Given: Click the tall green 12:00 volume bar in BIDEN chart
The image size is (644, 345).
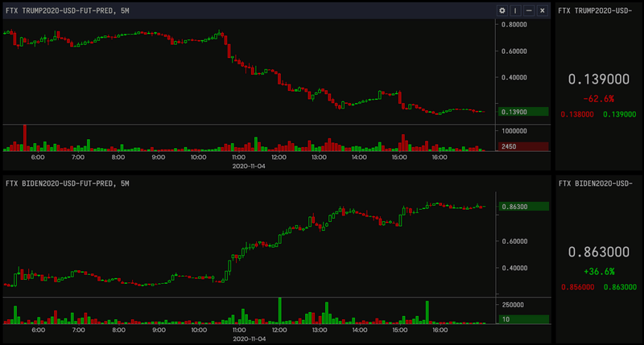Looking at the screenshot, I should (279, 311).
